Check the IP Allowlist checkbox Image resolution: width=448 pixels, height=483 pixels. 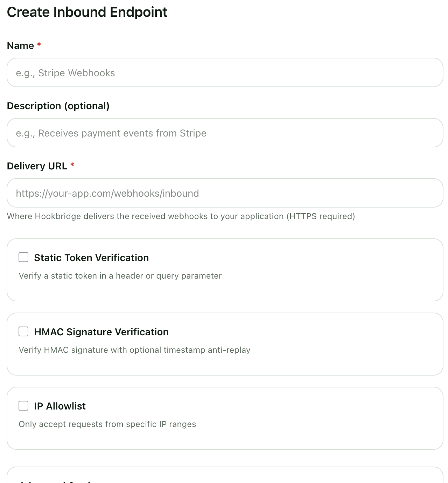[23, 406]
